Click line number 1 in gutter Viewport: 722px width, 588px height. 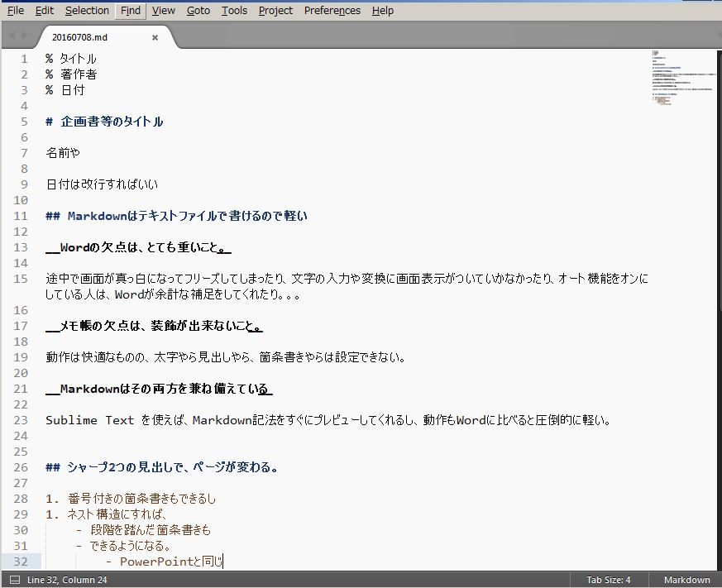click(24, 59)
